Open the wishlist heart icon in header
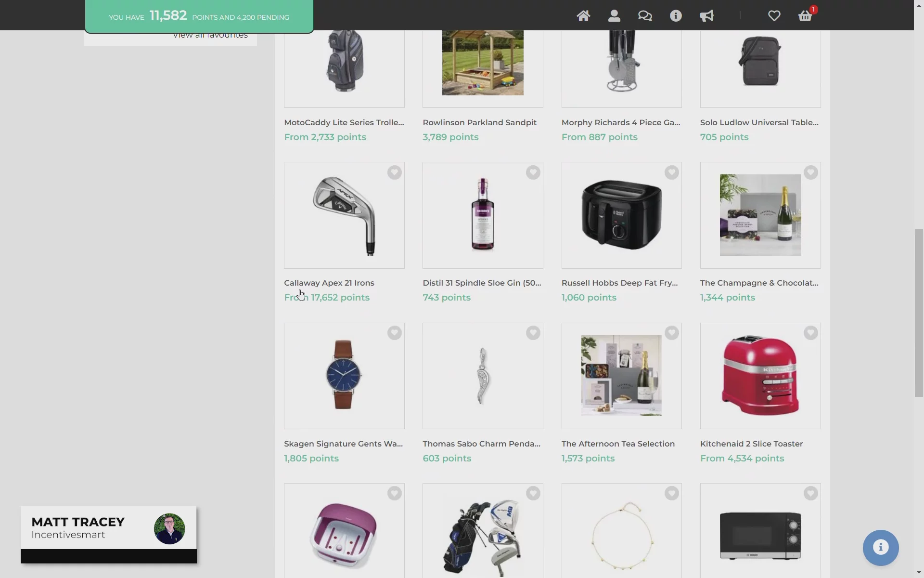The image size is (924, 578). coord(774,16)
